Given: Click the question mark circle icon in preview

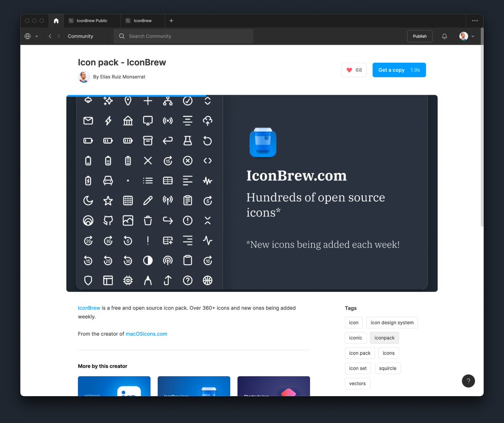Looking at the screenshot, I should point(188,280).
